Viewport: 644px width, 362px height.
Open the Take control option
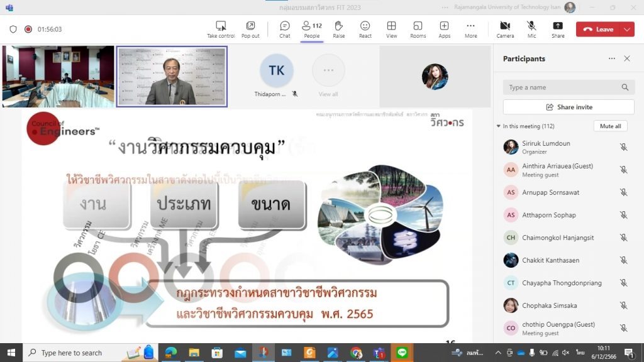point(221,29)
